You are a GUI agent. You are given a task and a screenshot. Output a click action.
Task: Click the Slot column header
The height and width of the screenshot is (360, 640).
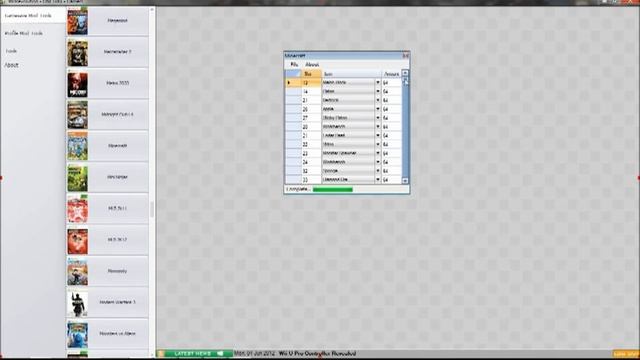[x=311, y=74]
